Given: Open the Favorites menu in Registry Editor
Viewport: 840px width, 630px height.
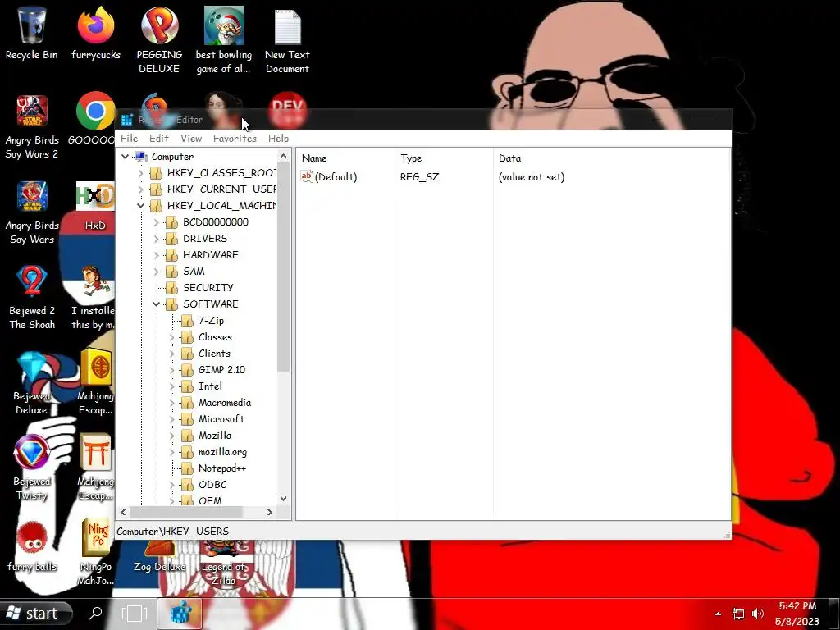Looking at the screenshot, I should [x=235, y=138].
